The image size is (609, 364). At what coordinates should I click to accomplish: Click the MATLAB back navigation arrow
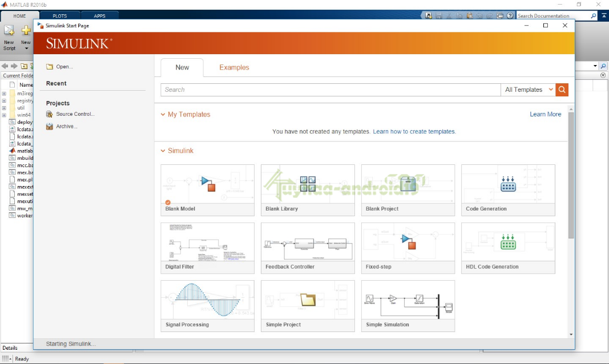pos(5,66)
